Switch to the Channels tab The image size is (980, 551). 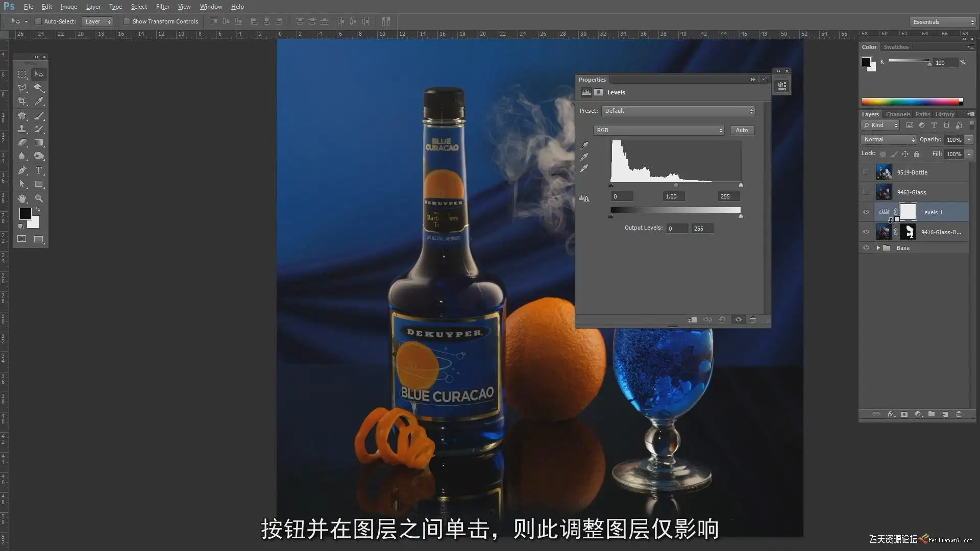point(898,114)
